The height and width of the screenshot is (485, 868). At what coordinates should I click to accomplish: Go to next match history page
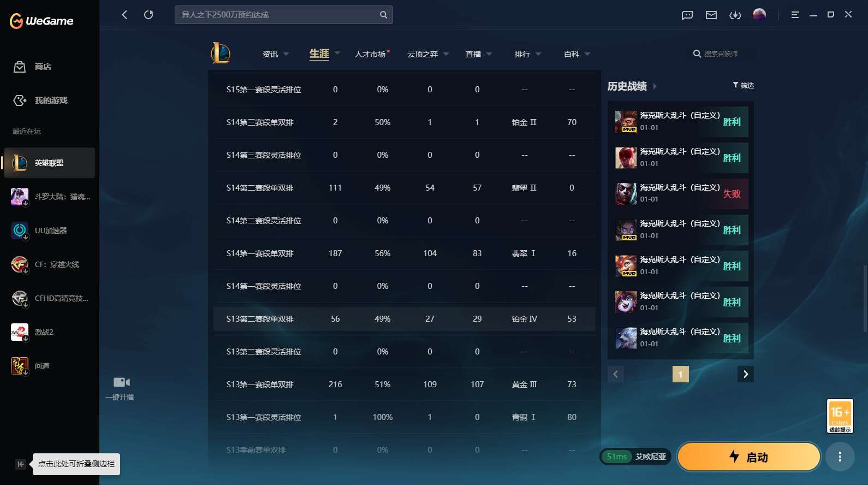[x=746, y=374]
